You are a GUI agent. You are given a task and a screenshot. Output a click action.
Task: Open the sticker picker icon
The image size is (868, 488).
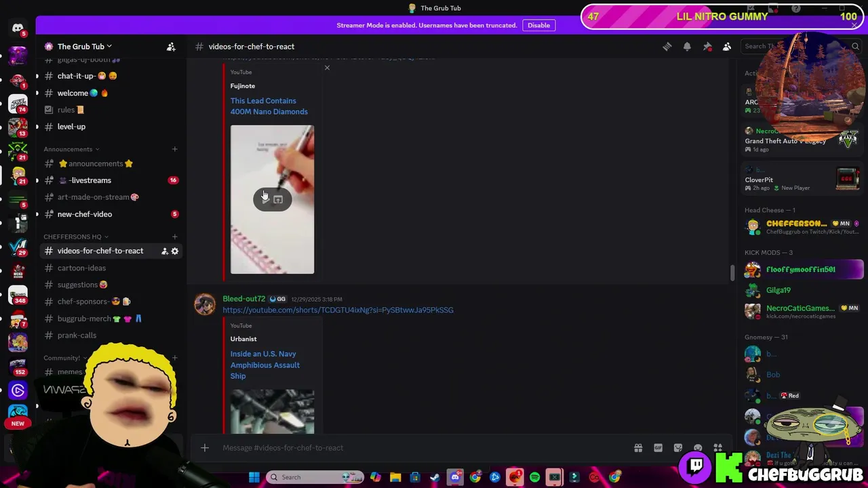click(x=678, y=448)
